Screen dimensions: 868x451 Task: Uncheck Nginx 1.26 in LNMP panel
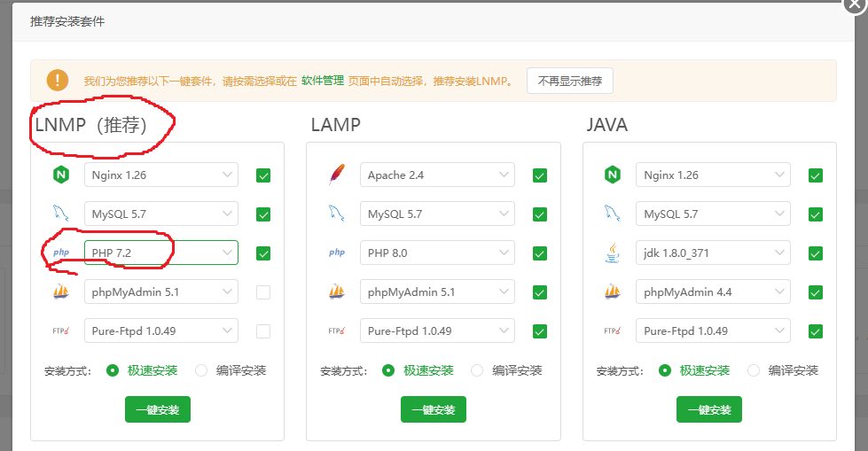point(263,175)
